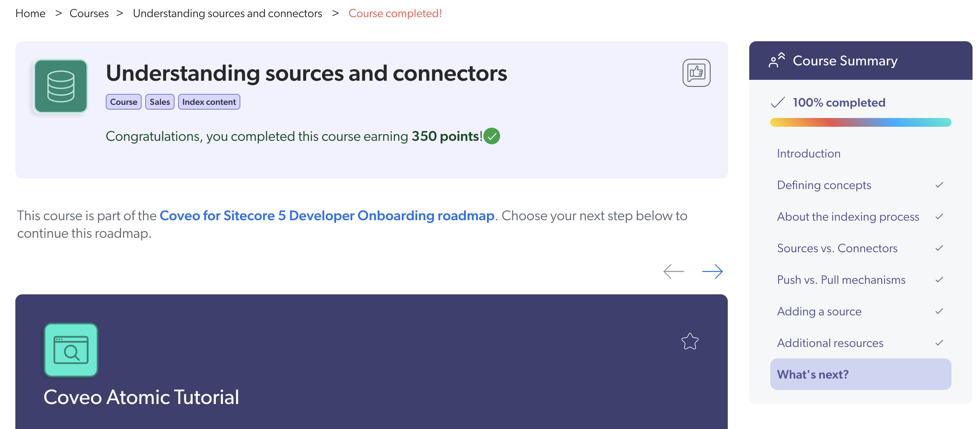The image size is (980, 429).
Task: Open Coveo for Sitecore 5 roadmap link
Action: click(327, 216)
